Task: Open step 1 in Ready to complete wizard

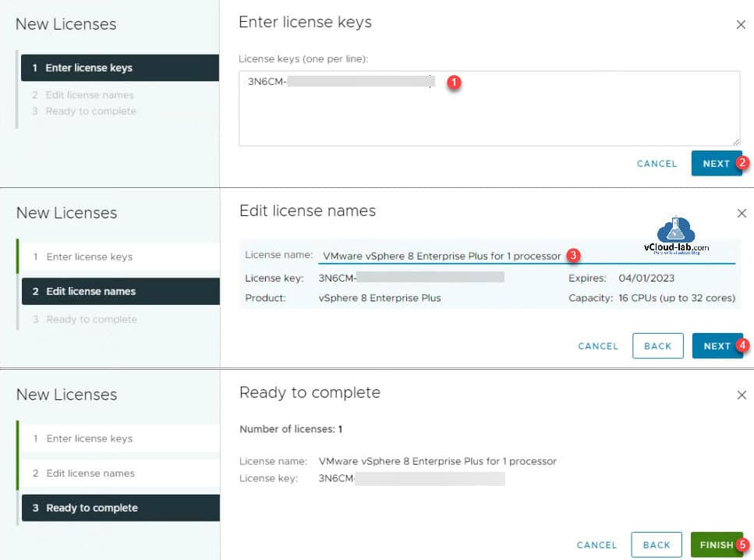Action: (121, 439)
